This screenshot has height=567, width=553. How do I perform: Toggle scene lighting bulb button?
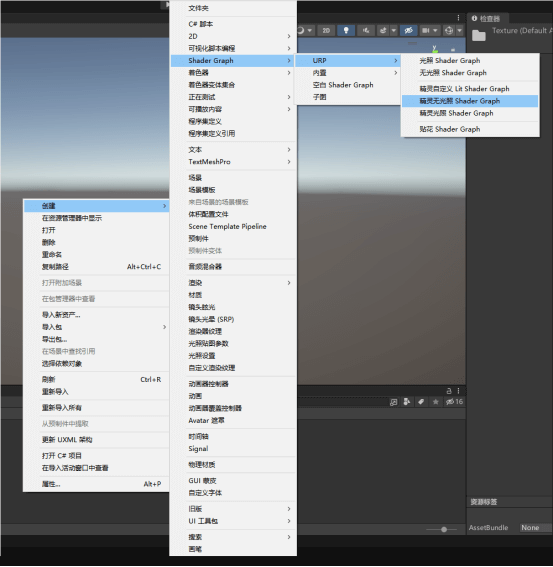(x=346, y=31)
